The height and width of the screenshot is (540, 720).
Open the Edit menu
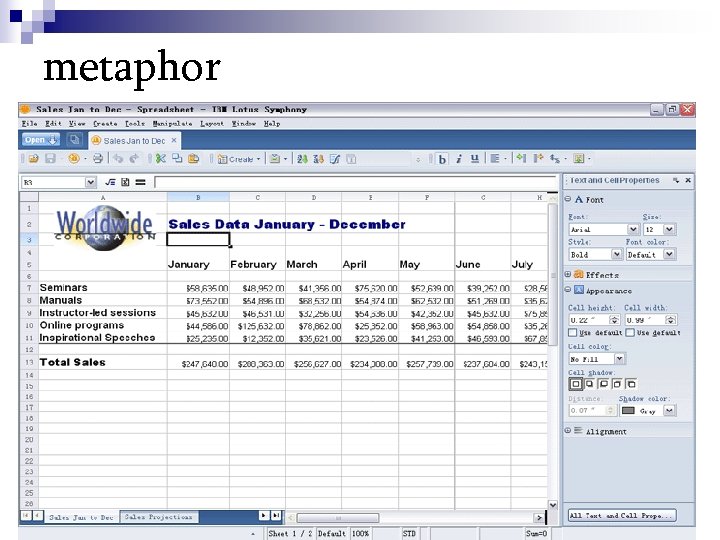(x=53, y=124)
